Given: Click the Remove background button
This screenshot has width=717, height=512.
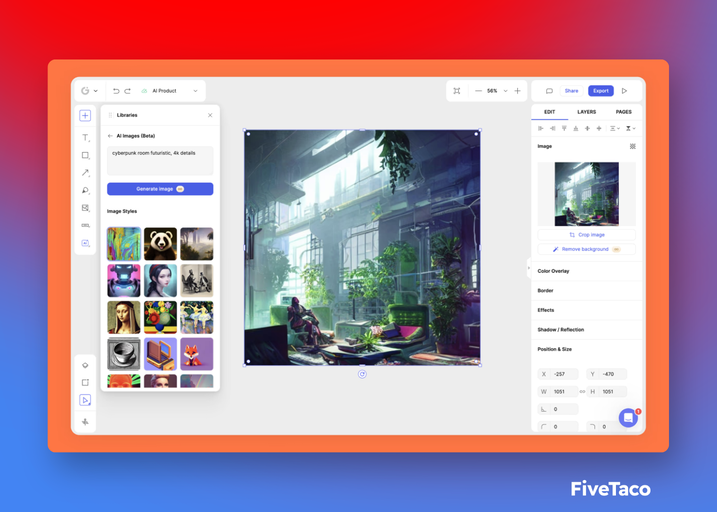Looking at the screenshot, I should tap(587, 249).
